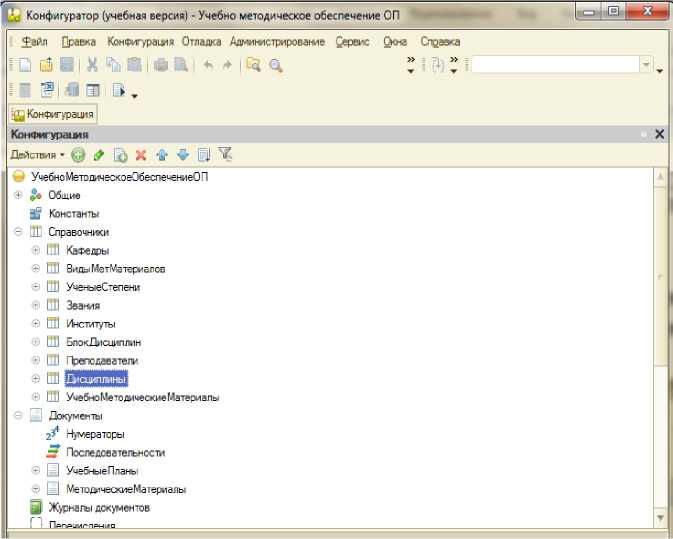The width and height of the screenshot is (673, 539).
Task: Move item up with blue up arrow
Action: click(161, 155)
